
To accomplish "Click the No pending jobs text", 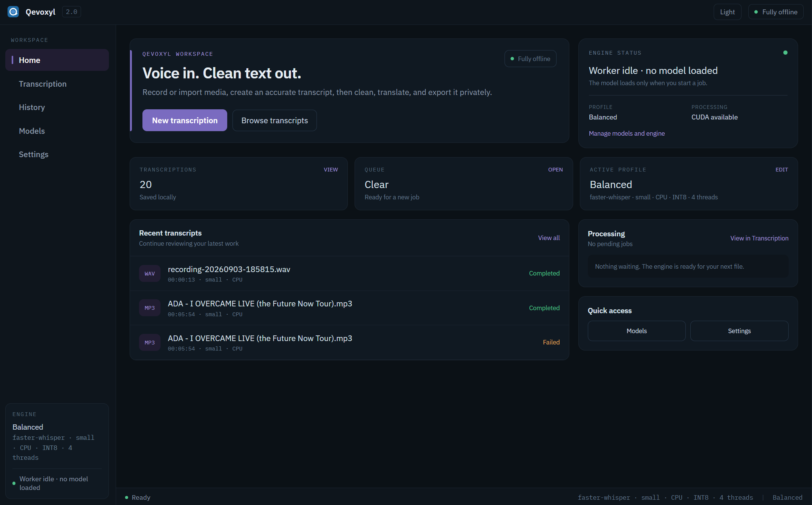I will tap(610, 244).
